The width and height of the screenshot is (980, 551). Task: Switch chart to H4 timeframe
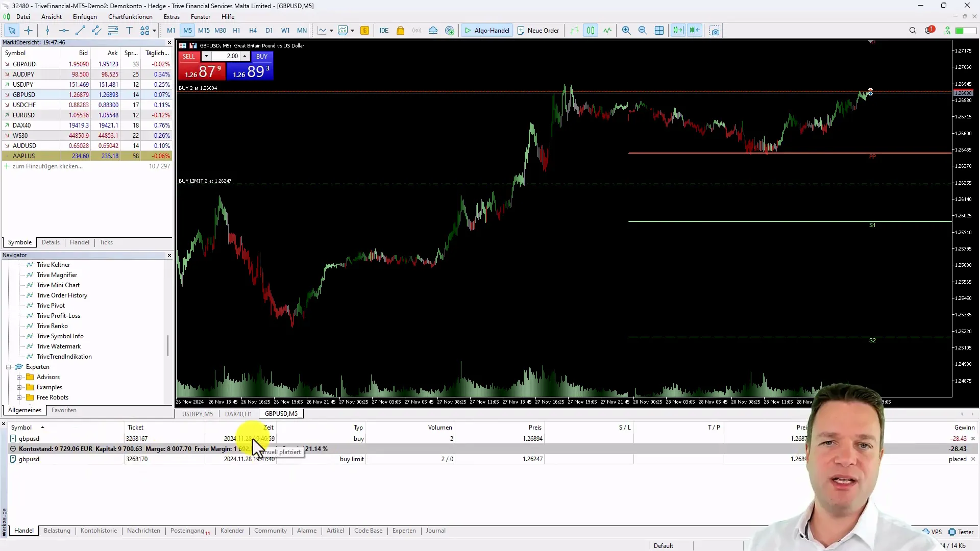tap(253, 31)
